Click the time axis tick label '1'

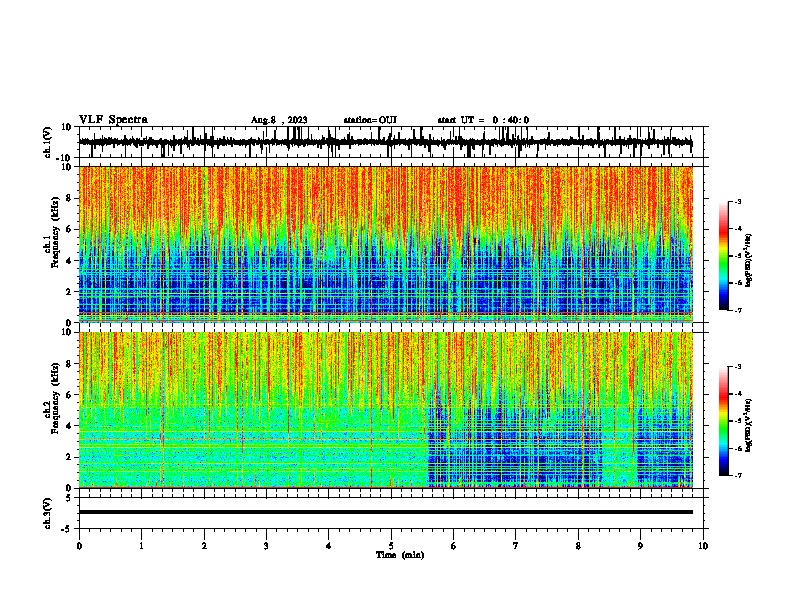pyautogui.click(x=141, y=545)
